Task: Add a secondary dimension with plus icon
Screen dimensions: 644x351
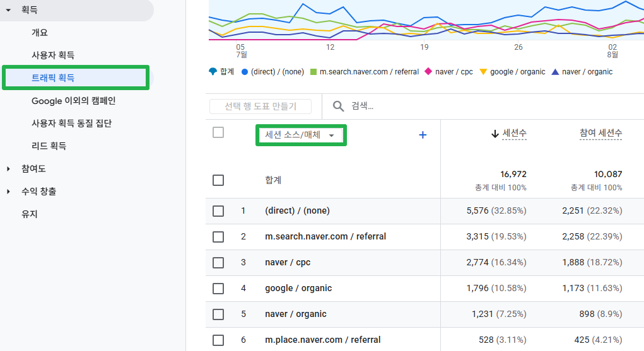Action: 423,135
